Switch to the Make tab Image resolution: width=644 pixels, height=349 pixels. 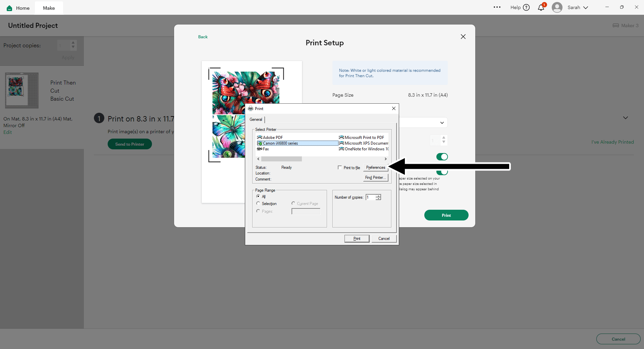pos(49,8)
